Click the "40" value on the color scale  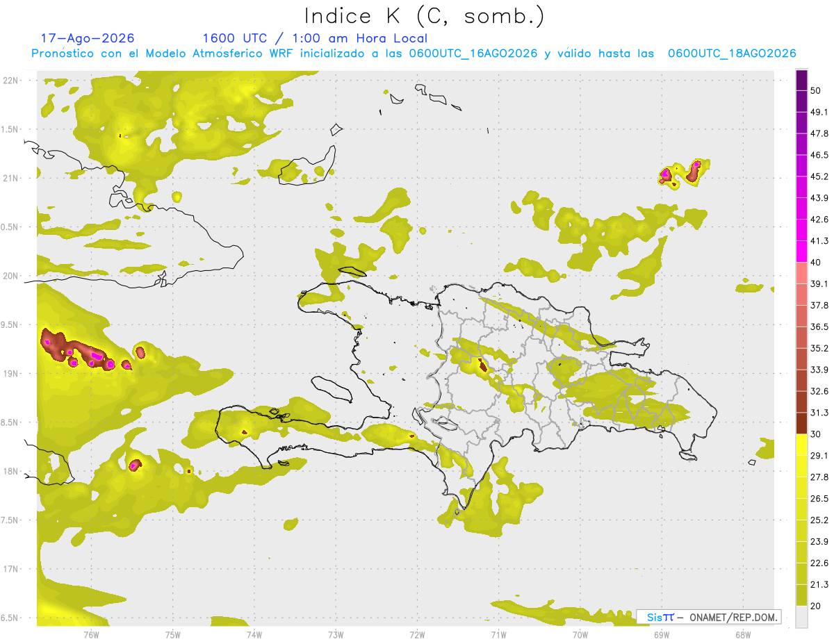[x=817, y=262]
